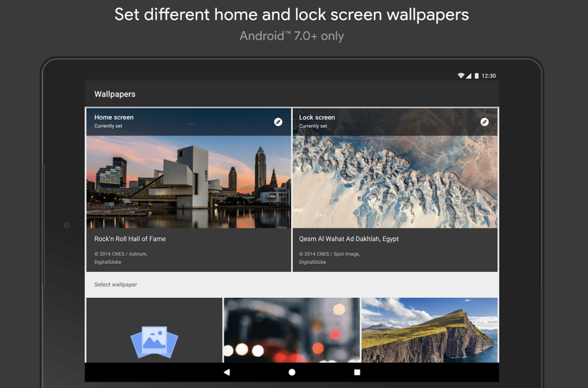Click the Select wallpaper section header
Viewport: 588px width, 388px height.
pos(116,284)
